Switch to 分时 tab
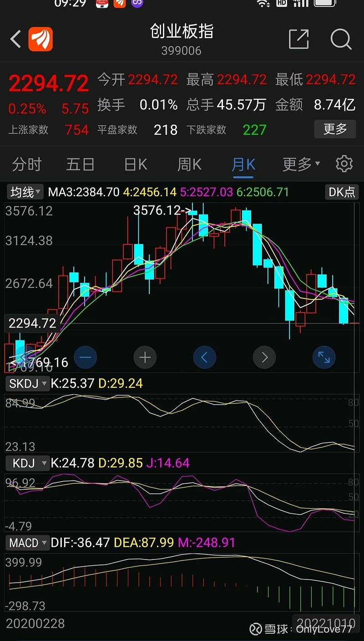This screenshot has height=641, width=364. [27, 164]
